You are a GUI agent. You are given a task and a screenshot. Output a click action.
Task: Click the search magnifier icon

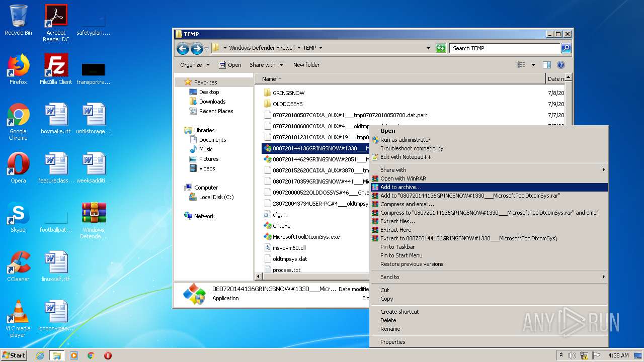566,48
